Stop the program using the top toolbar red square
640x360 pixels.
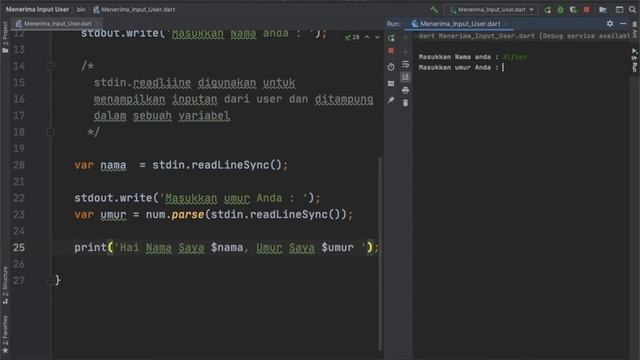(587, 9)
